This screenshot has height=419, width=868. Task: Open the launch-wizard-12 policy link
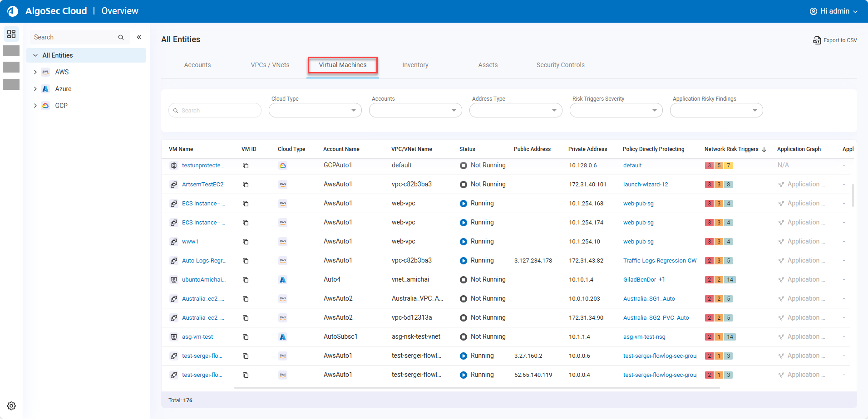point(645,185)
